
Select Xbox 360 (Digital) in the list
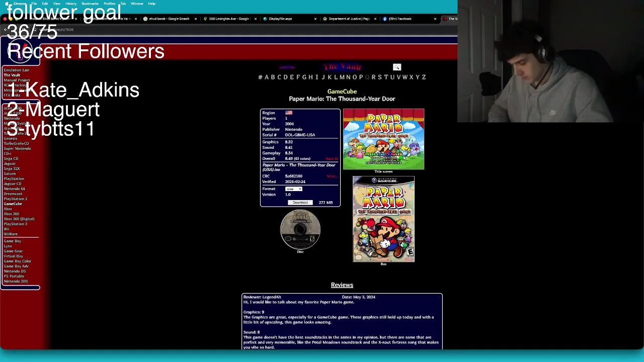19,219
